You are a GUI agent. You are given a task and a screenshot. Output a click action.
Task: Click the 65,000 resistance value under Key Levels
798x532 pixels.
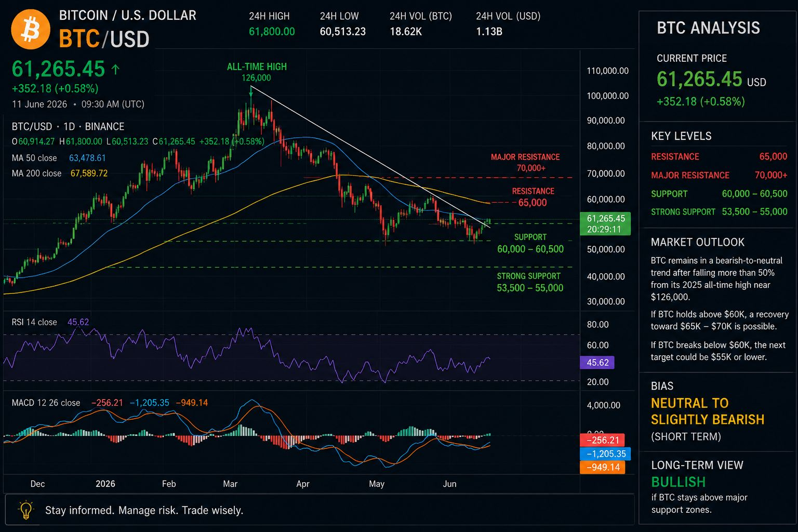[x=773, y=156]
